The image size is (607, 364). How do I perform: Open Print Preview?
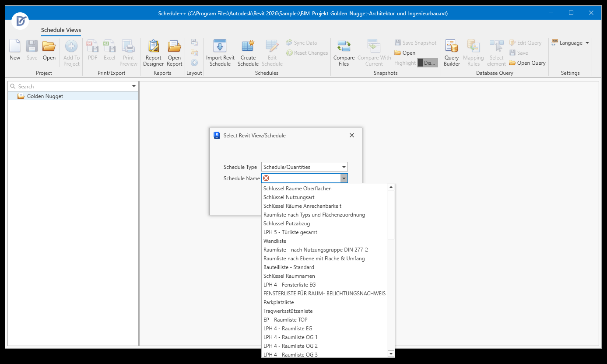[x=129, y=53]
